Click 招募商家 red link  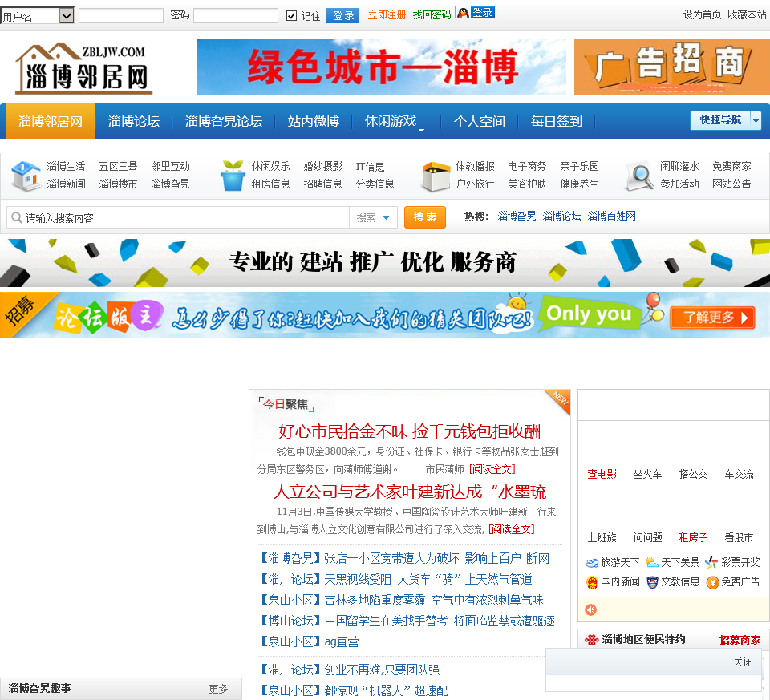pos(740,640)
